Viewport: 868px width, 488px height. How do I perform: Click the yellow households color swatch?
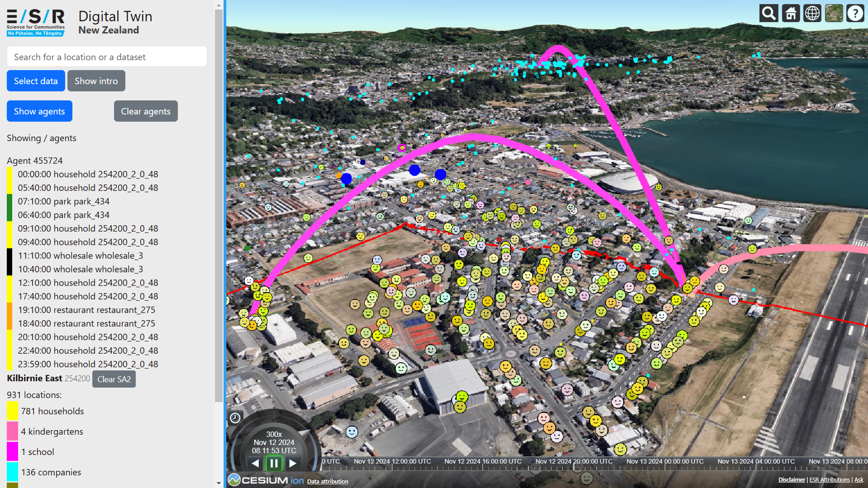tap(12, 411)
